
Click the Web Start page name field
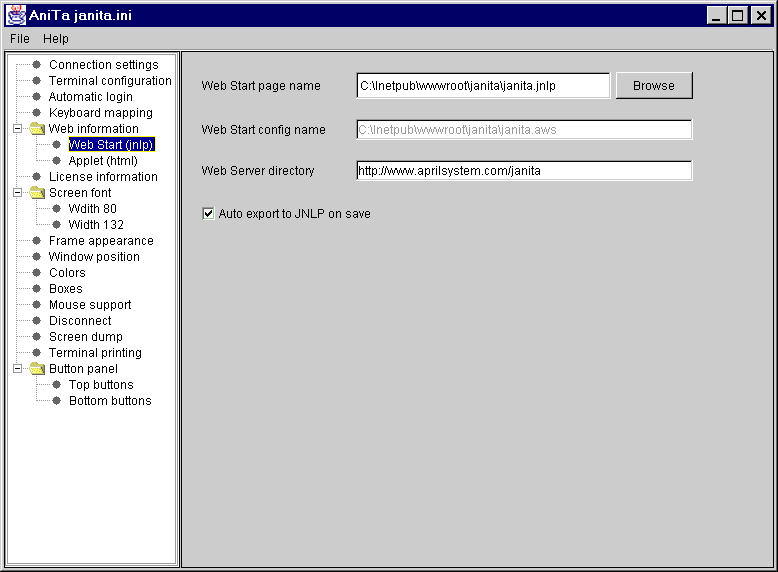[483, 86]
